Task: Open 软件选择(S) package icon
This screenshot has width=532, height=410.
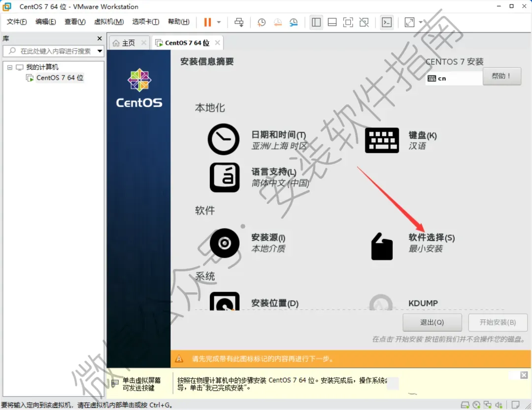Action: (382, 246)
